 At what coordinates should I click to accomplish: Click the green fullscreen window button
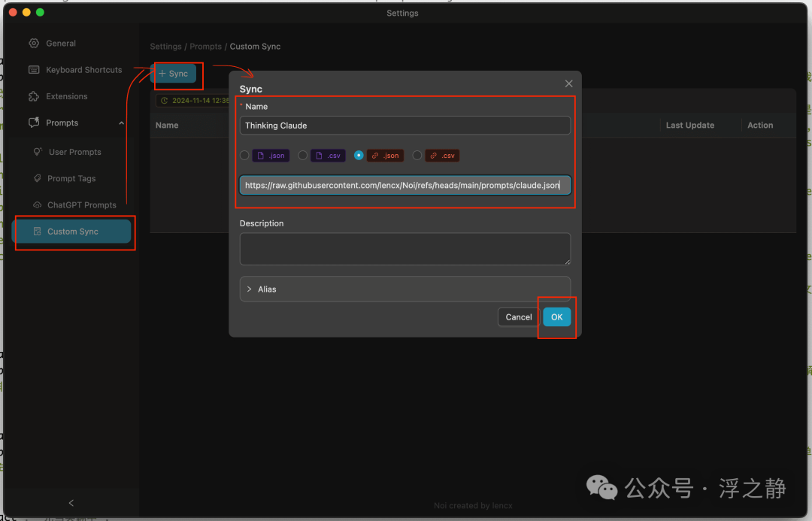pos(40,13)
